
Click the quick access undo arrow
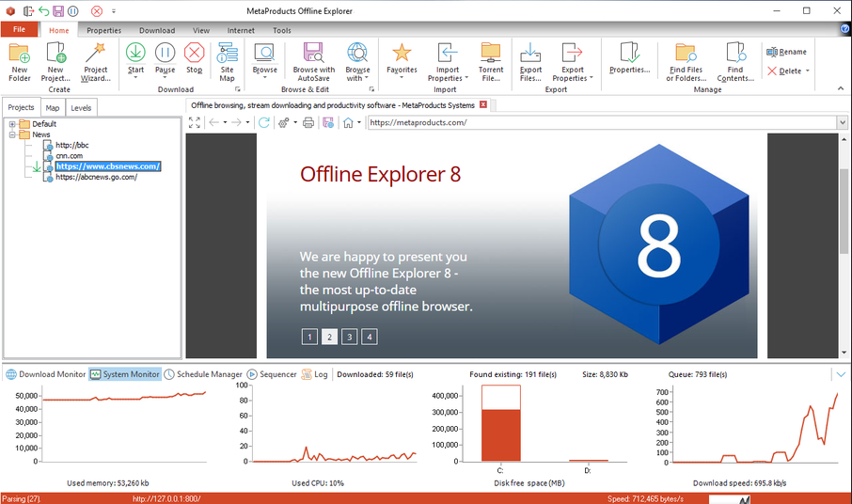pyautogui.click(x=43, y=11)
